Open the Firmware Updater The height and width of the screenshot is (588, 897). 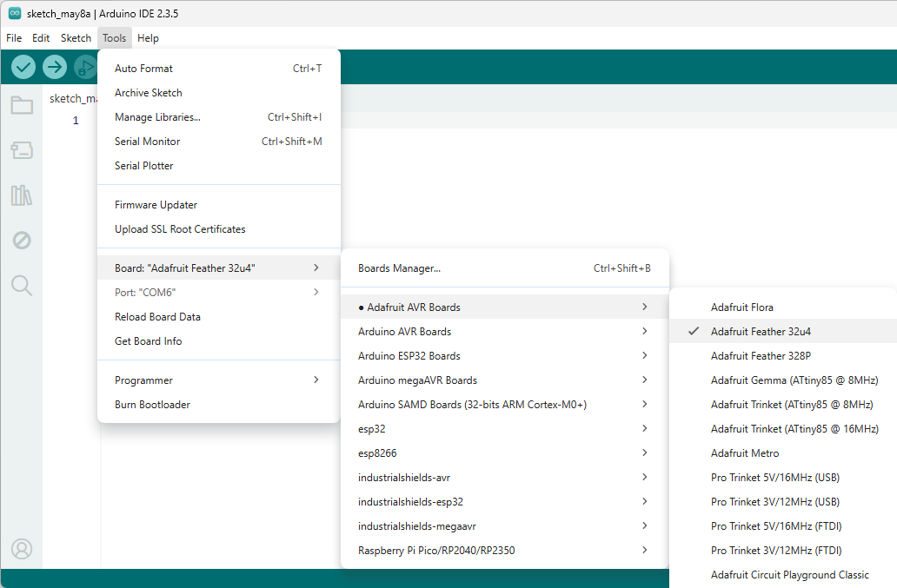click(x=219, y=205)
